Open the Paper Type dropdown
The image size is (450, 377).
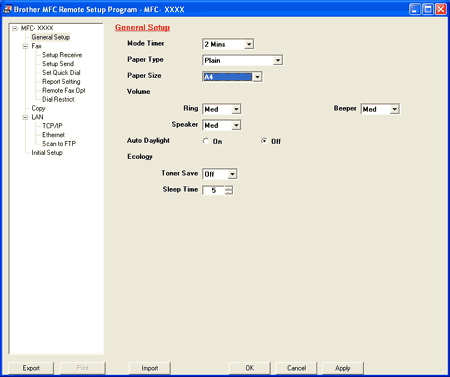(278, 60)
